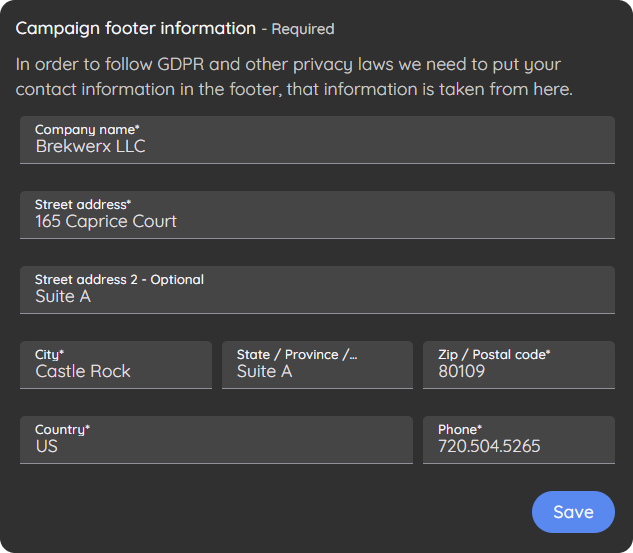
Task: Select the Zip / Postal code field
Action: (519, 365)
